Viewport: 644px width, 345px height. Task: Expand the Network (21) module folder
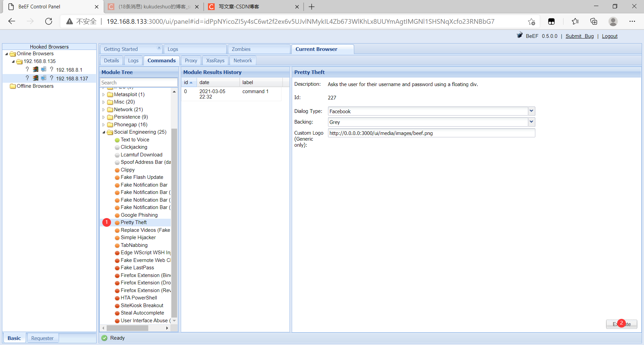point(103,110)
